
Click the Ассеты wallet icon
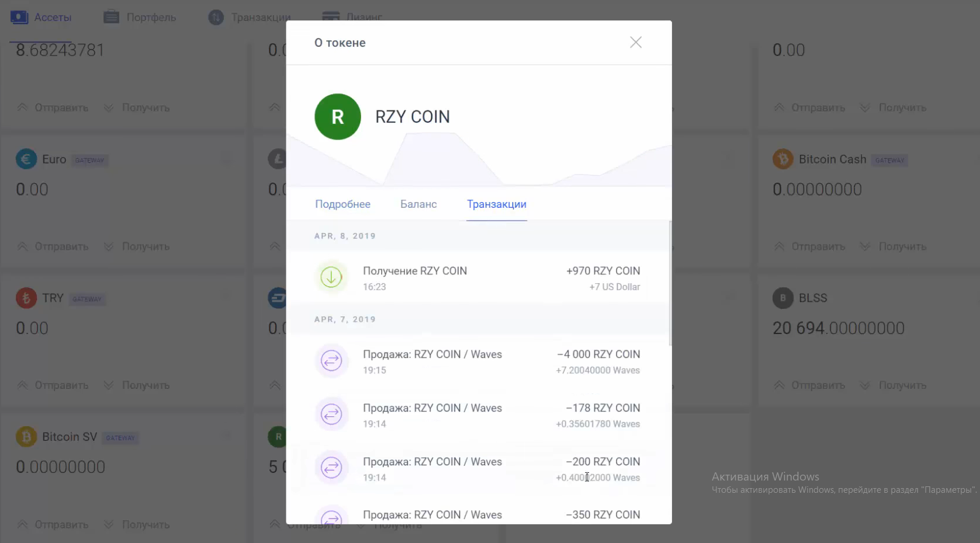coord(19,18)
